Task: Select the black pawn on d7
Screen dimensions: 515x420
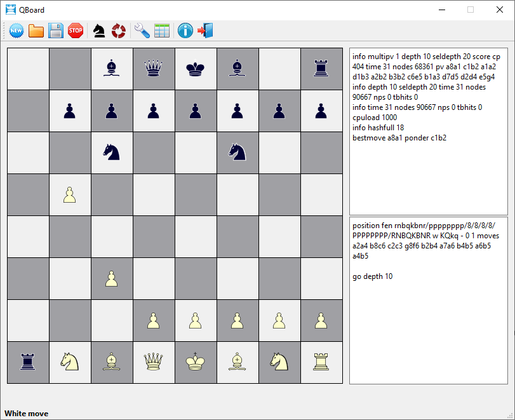Action: tap(154, 111)
